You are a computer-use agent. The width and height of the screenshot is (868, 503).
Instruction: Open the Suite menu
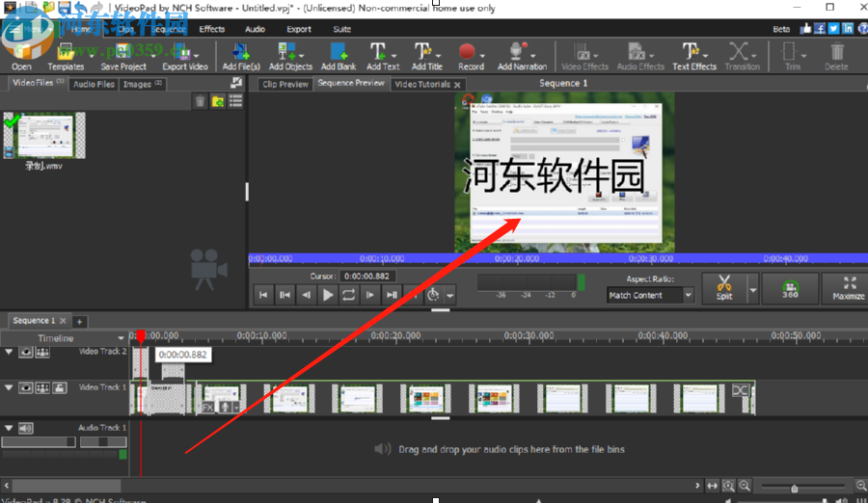(342, 29)
